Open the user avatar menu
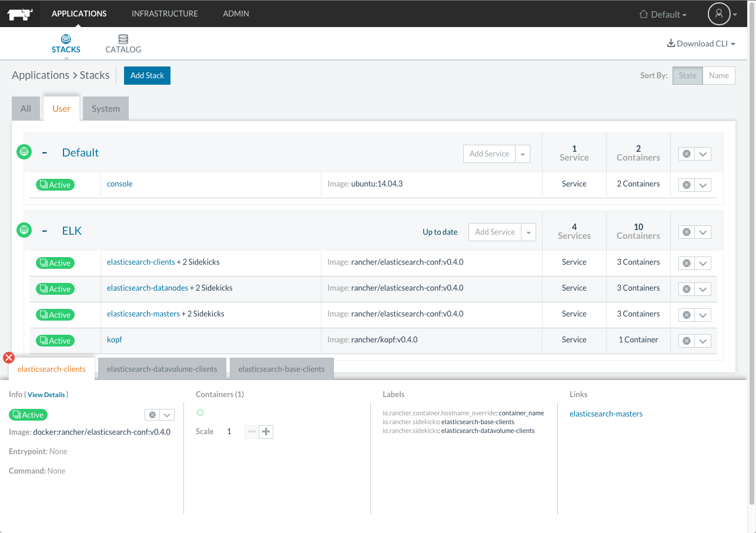 719,14
